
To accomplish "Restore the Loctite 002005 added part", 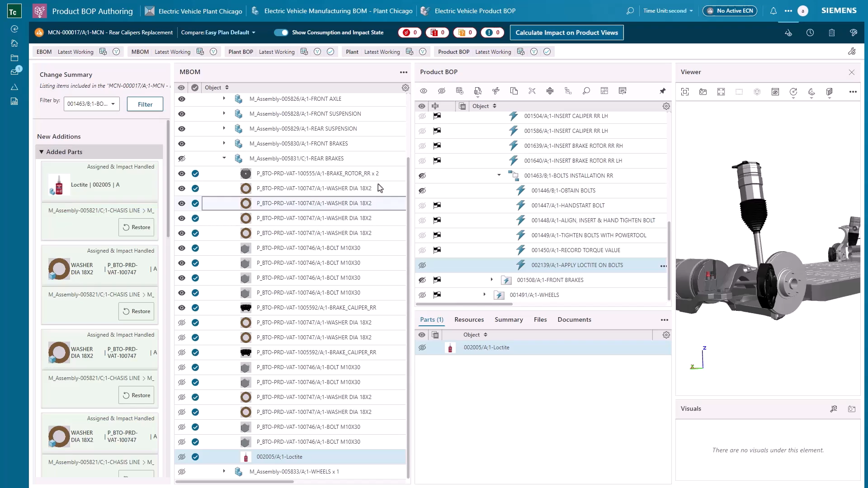I will pos(137,227).
